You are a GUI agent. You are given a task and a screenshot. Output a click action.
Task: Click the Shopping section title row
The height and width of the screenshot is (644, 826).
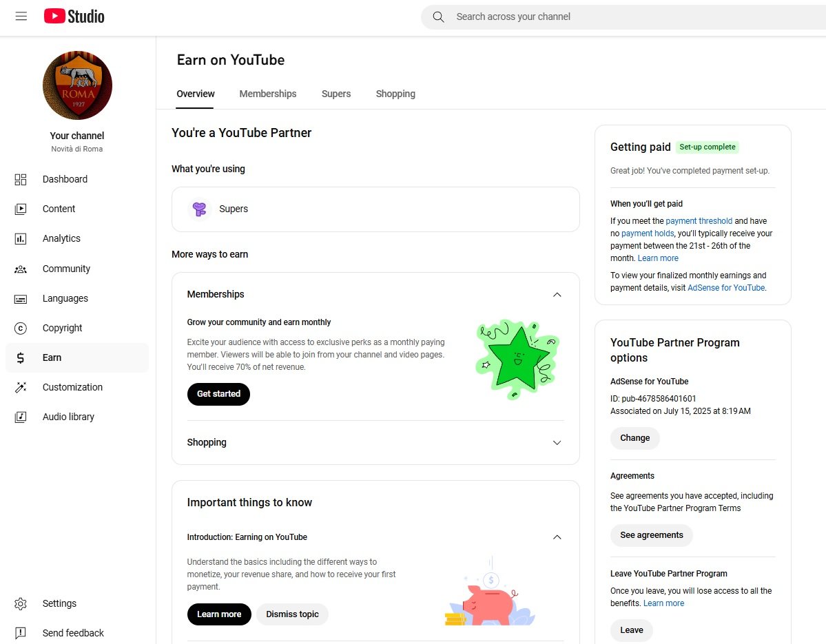[x=375, y=443]
